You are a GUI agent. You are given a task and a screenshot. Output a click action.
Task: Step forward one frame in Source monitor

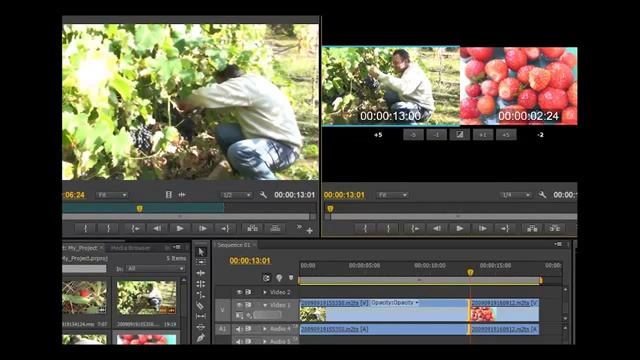tap(203, 229)
